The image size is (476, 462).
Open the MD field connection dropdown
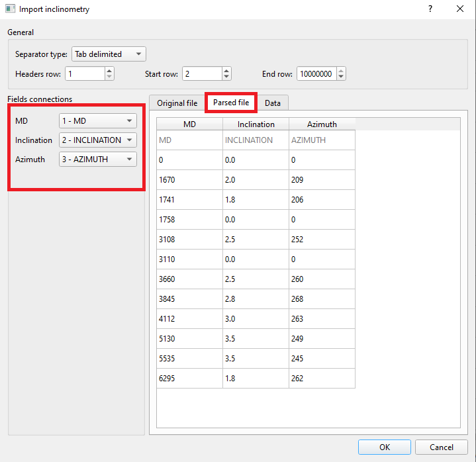coord(98,121)
